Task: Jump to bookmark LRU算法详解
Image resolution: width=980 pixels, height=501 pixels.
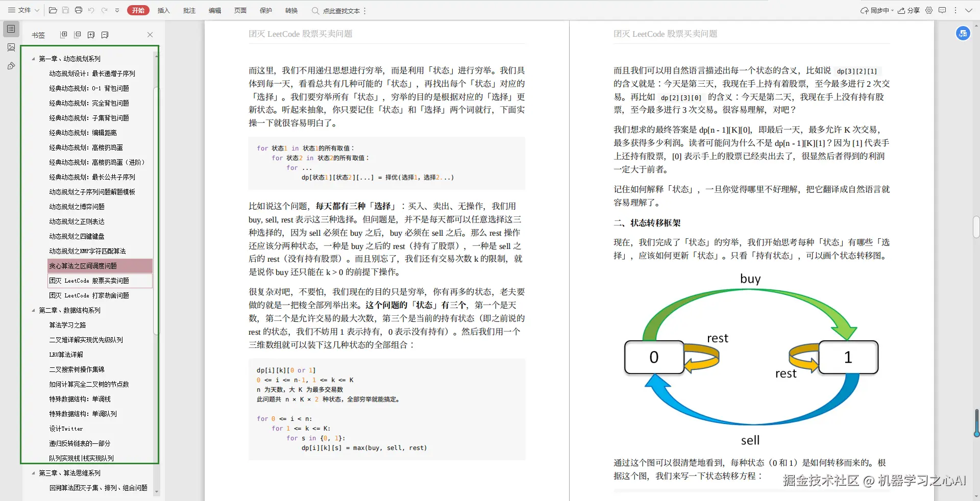Action: coord(66,355)
